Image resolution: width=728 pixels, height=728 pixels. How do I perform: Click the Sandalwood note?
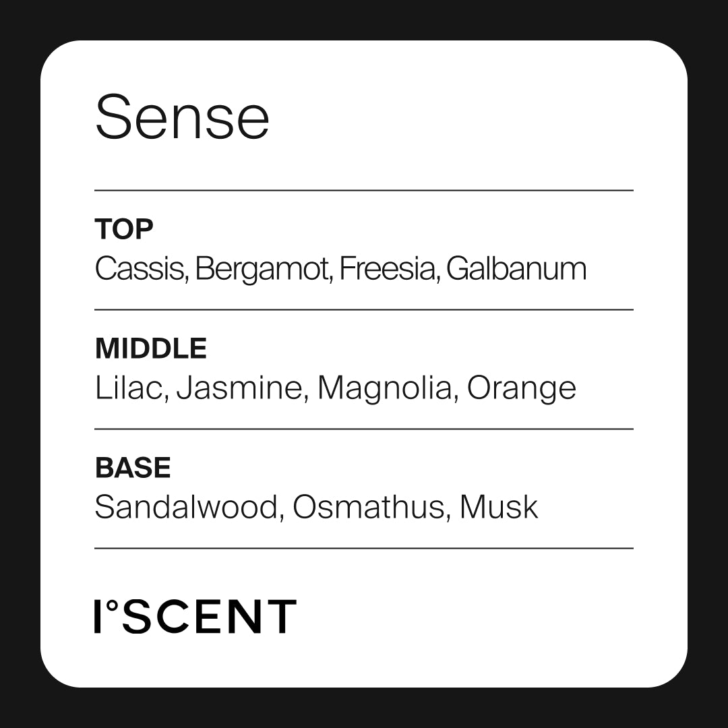click(x=186, y=508)
